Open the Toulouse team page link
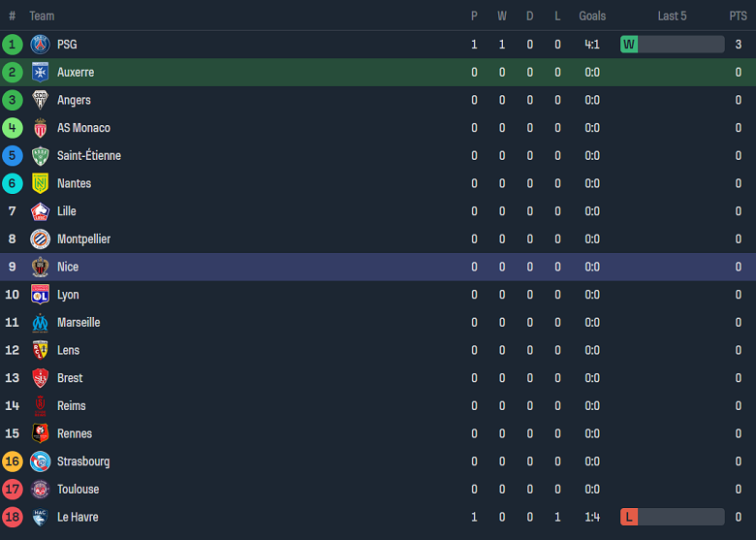Image resolution: width=756 pixels, height=540 pixels. point(78,490)
